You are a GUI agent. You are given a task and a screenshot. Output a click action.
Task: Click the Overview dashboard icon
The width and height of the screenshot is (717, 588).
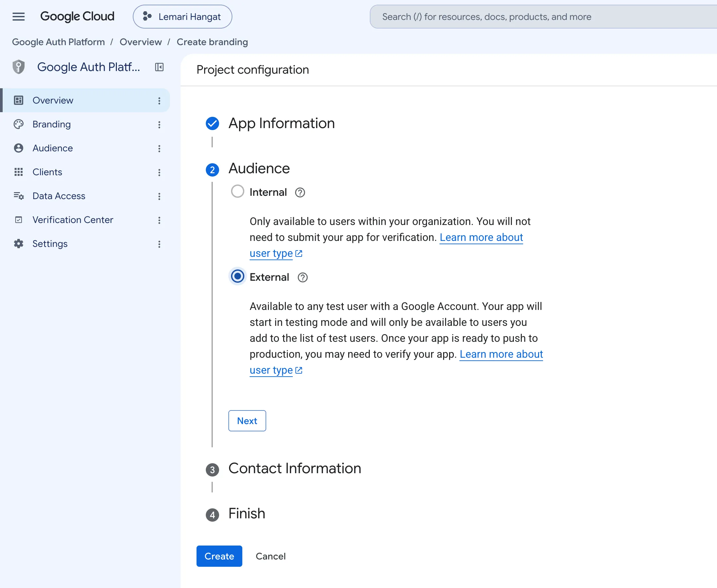click(x=19, y=100)
